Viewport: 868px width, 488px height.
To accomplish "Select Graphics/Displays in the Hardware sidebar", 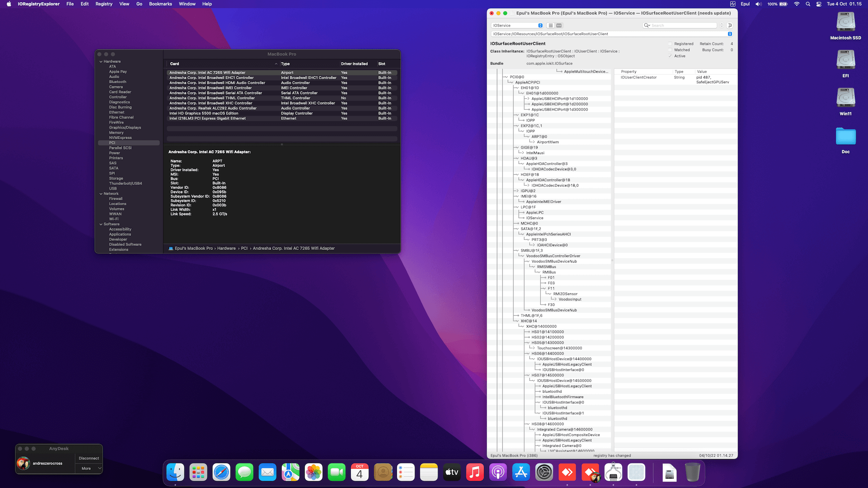I will point(125,128).
